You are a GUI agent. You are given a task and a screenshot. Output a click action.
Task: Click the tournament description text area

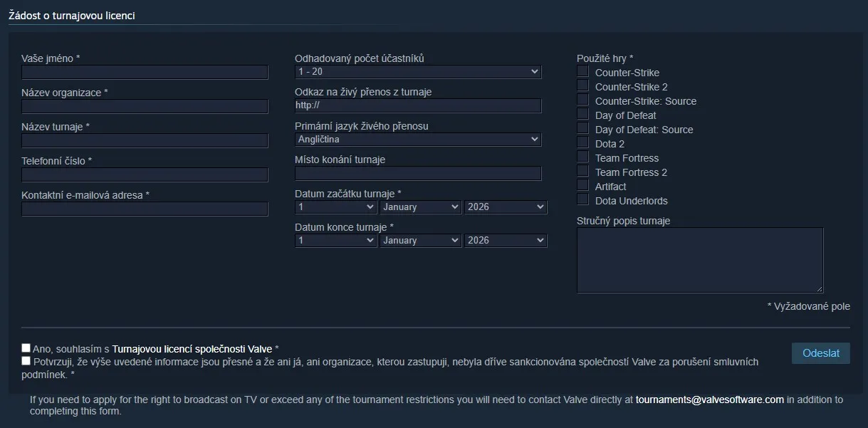699,260
